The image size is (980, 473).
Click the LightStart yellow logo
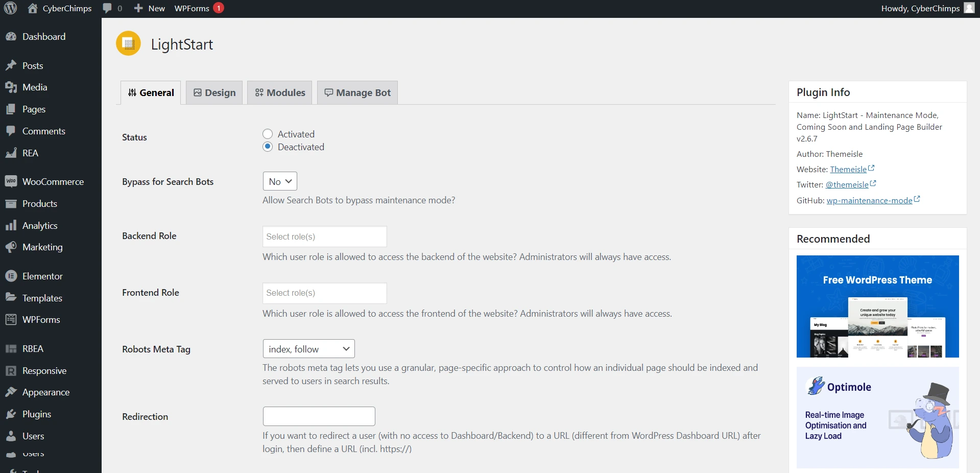point(128,43)
